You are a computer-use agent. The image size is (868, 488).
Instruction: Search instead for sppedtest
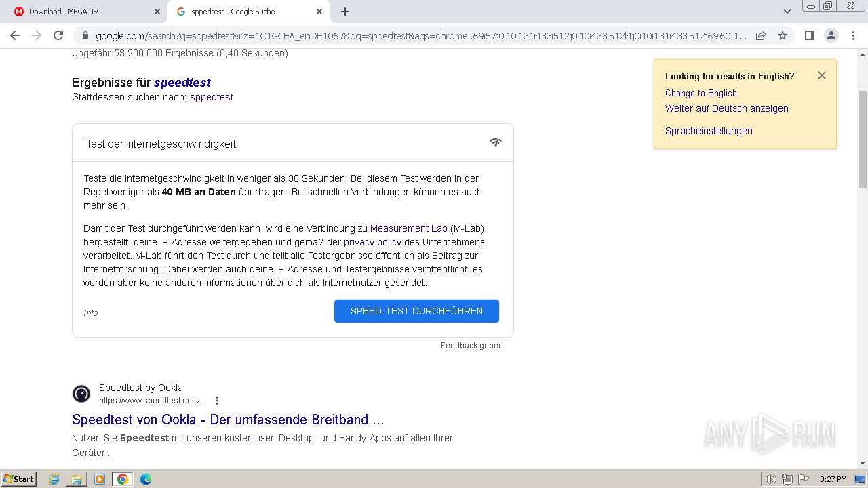[212, 97]
